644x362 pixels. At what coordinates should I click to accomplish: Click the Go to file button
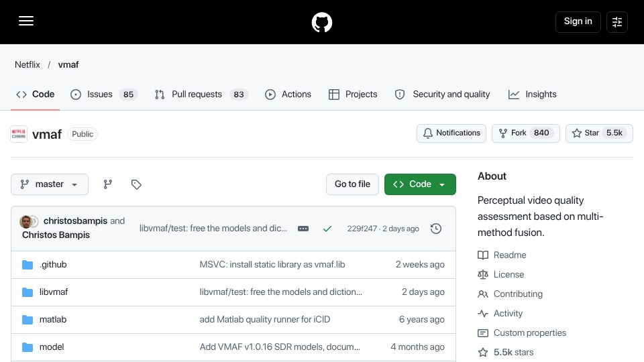click(x=352, y=184)
